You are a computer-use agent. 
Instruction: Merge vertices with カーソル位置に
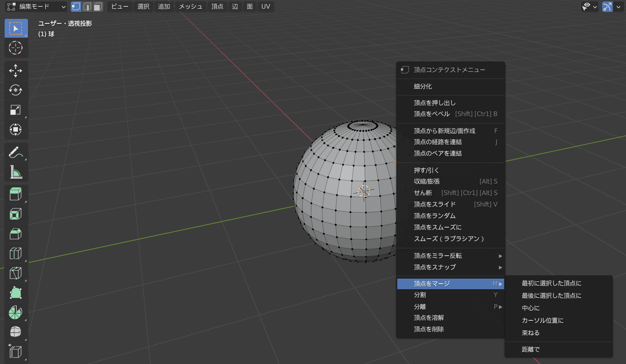tap(558, 320)
